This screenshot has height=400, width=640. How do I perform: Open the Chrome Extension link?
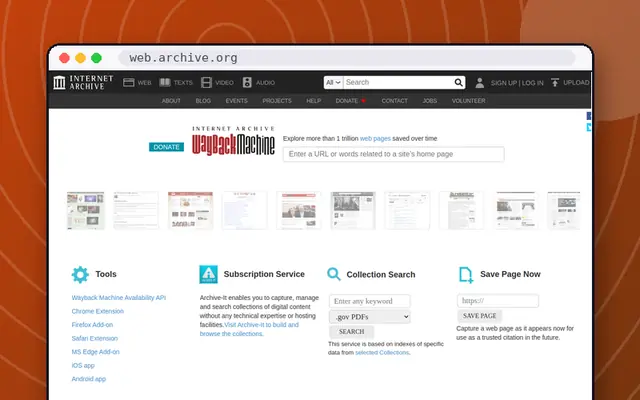98,311
